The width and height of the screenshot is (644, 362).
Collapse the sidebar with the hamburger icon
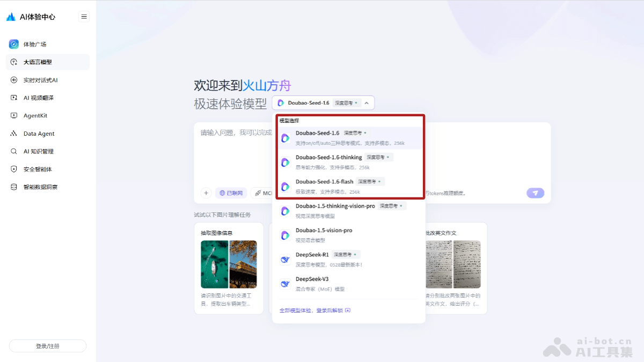pos(84,16)
